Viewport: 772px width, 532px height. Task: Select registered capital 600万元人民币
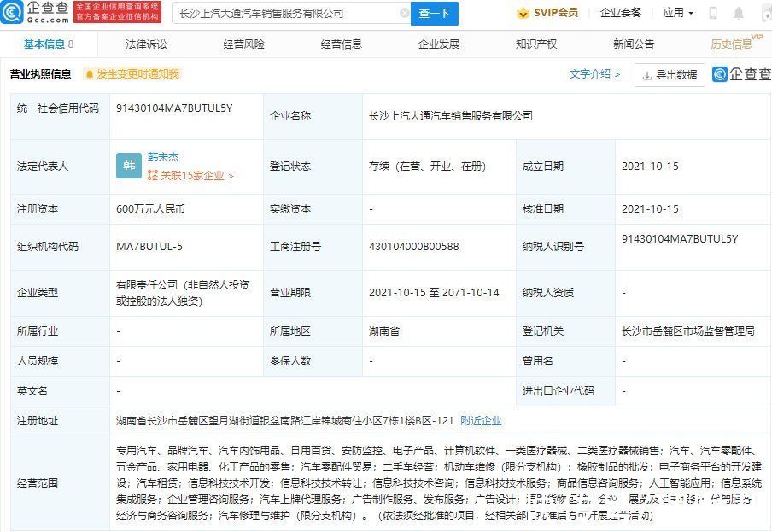coord(150,209)
